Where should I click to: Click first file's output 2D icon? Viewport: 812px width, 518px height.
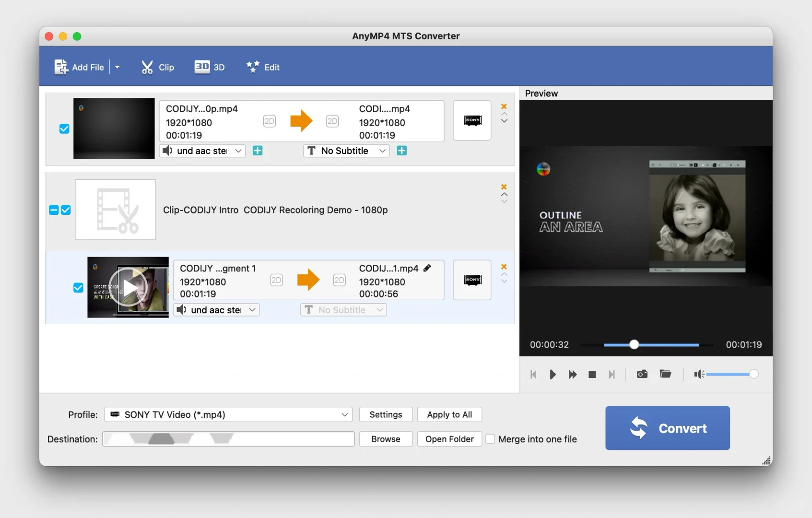pos(332,121)
